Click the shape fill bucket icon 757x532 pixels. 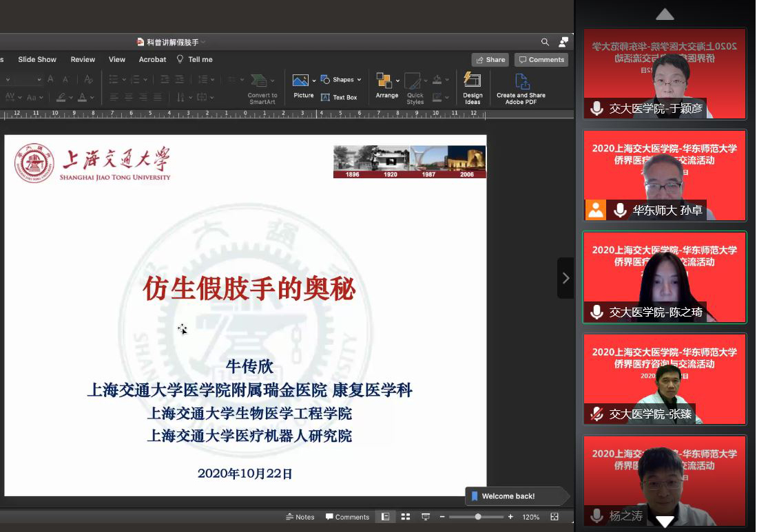coord(437,80)
